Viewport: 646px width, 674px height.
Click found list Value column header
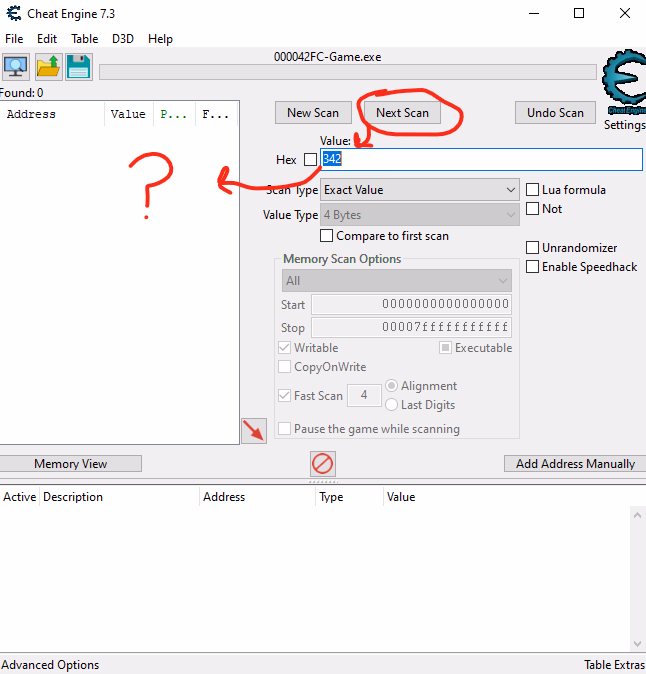click(x=129, y=114)
